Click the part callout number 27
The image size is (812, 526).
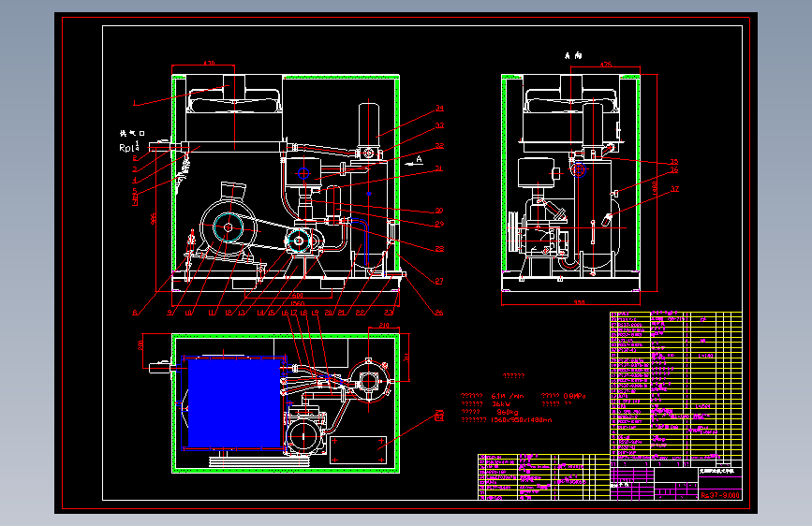[439, 281]
